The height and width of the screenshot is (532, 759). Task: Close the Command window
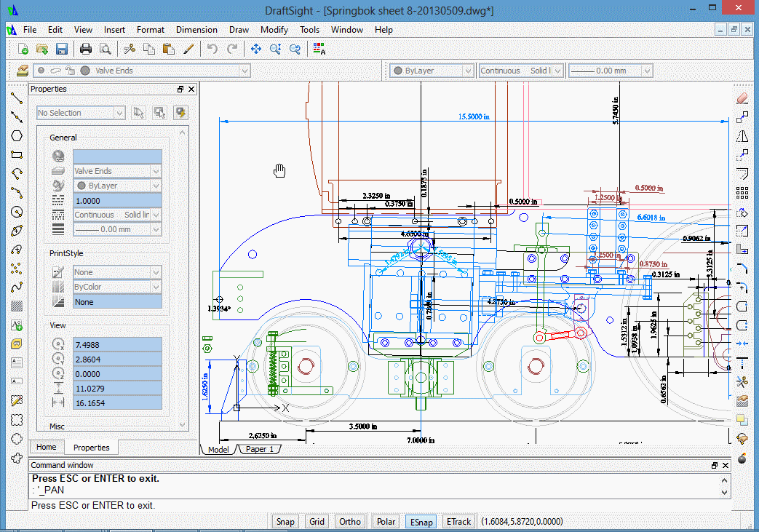click(x=725, y=465)
